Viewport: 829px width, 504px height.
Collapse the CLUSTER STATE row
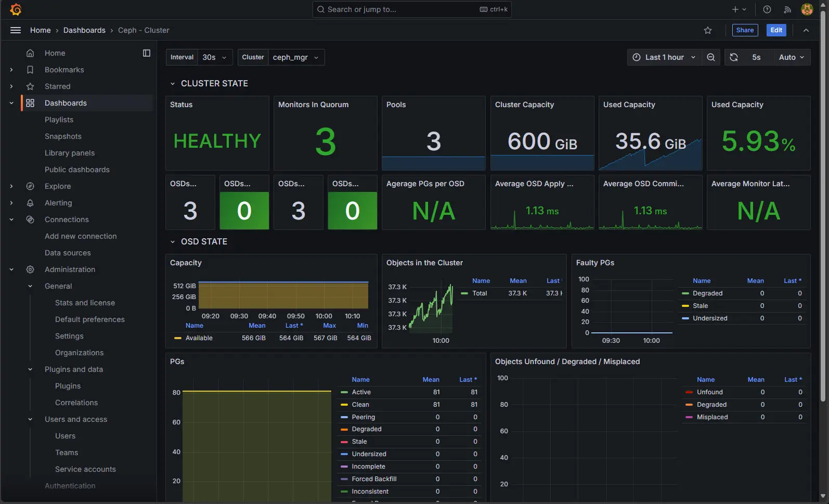click(173, 84)
